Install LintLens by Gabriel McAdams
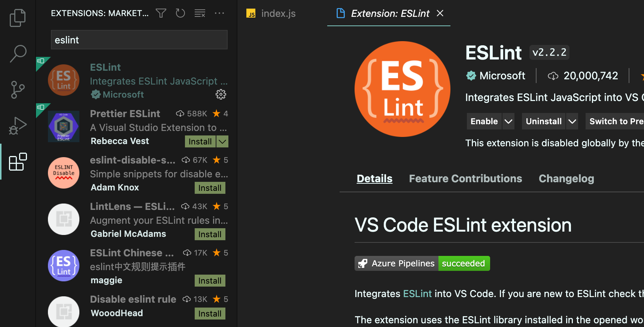644x327 pixels. (x=210, y=234)
